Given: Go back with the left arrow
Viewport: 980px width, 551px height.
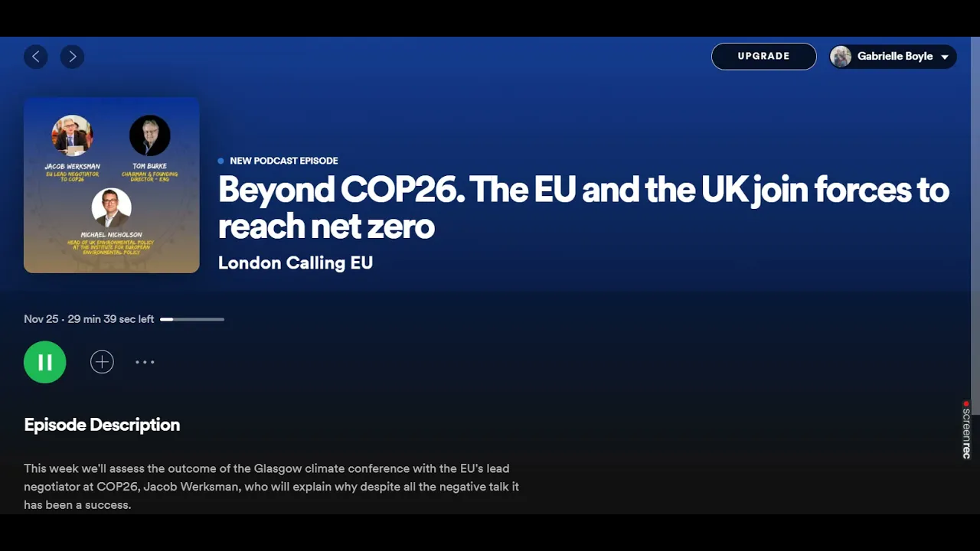Looking at the screenshot, I should tap(36, 57).
